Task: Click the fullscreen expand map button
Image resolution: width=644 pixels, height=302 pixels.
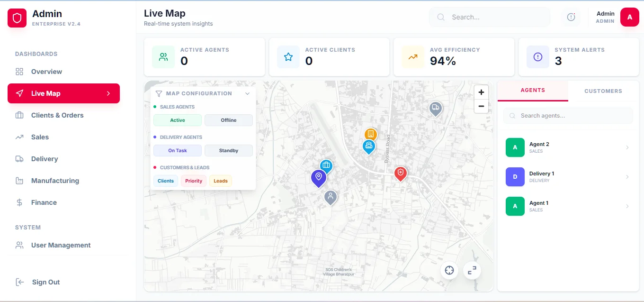Action: [x=472, y=271]
